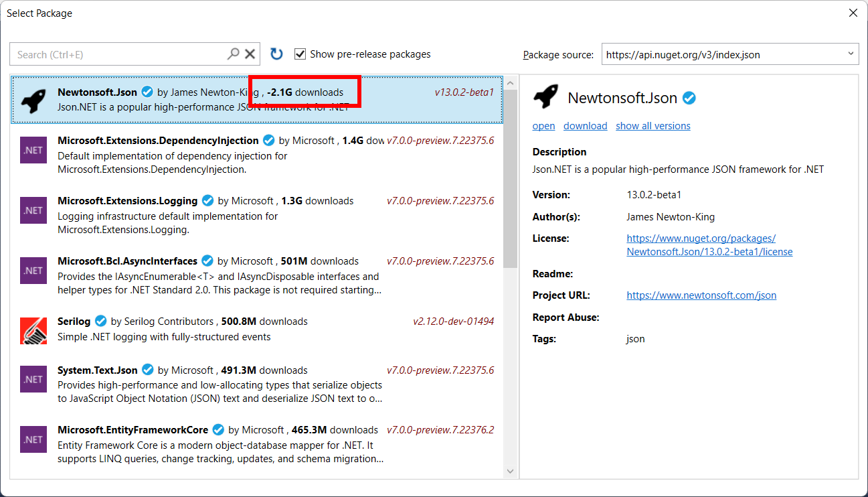Click '465.3M downloads' on EntityFrameworkCore row
Image resolution: width=868 pixels, height=497 pixels.
[x=335, y=430]
